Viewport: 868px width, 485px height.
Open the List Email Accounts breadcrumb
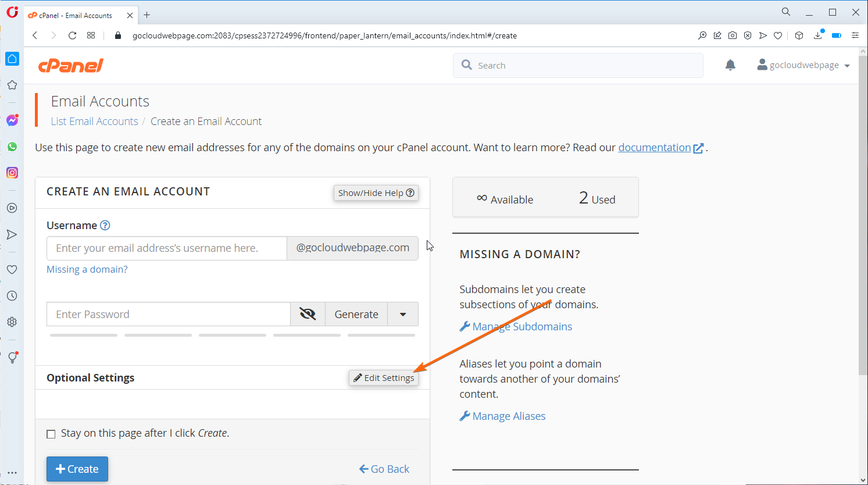[95, 121]
